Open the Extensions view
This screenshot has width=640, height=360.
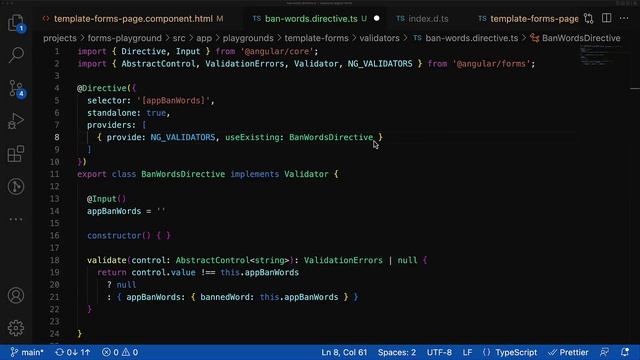click(16, 154)
